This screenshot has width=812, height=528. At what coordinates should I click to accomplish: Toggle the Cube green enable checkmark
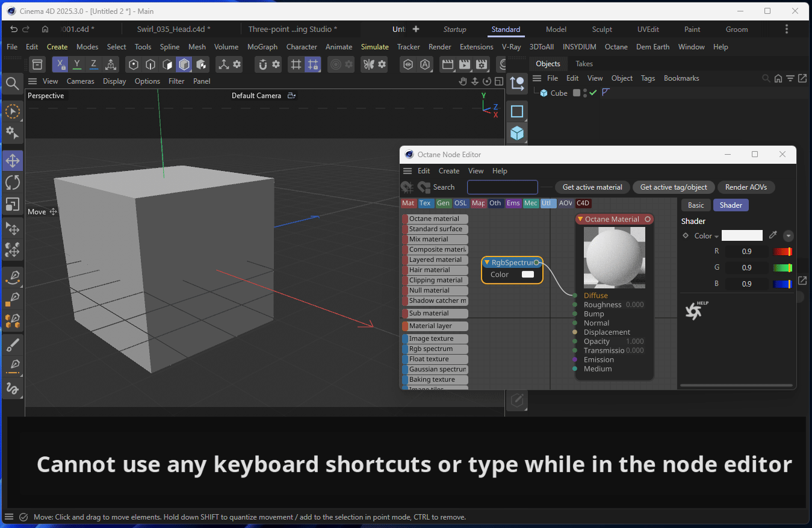pyautogui.click(x=593, y=93)
